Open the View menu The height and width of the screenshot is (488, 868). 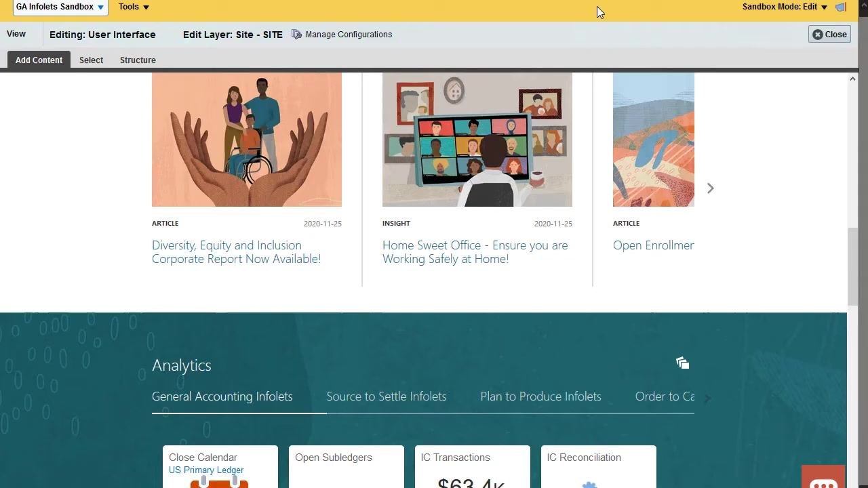click(16, 34)
